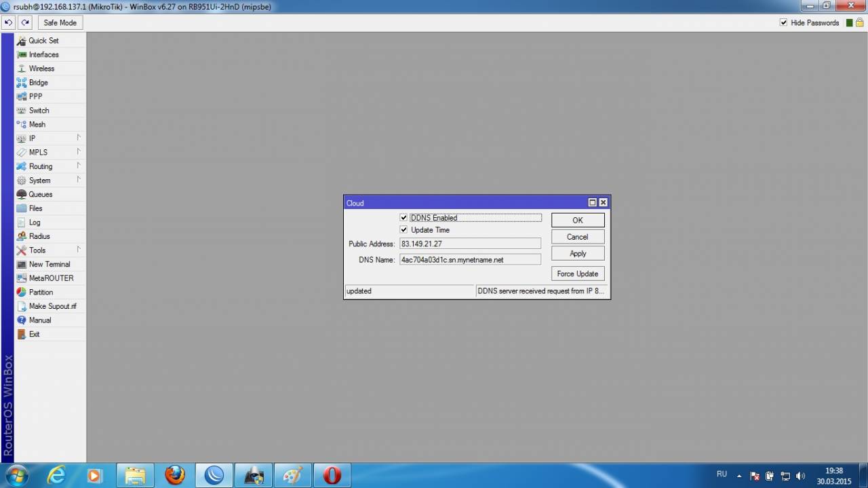Screen dimensions: 868x488
Task: Click the 'updated' status text
Action: point(359,291)
